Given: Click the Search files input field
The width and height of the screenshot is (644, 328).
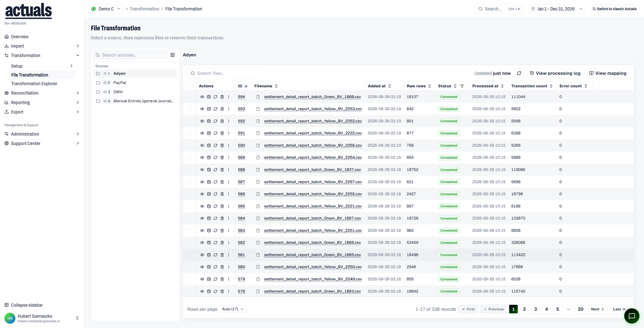Looking at the screenshot, I should [223, 73].
